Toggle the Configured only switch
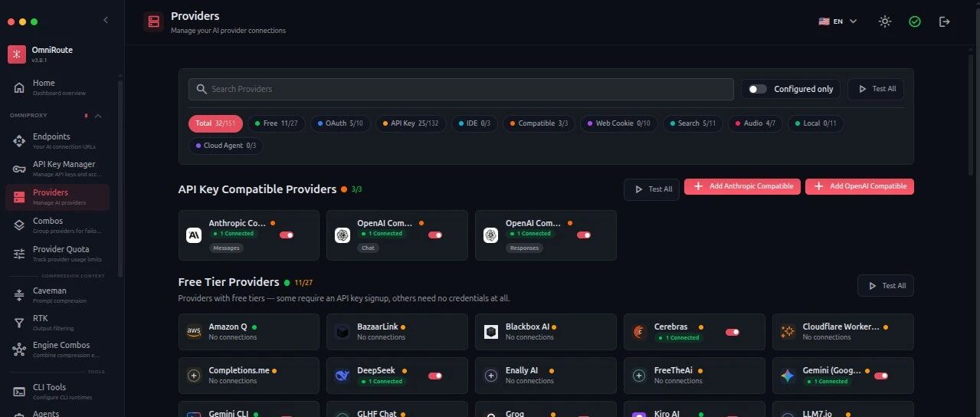 click(x=757, y=89)
